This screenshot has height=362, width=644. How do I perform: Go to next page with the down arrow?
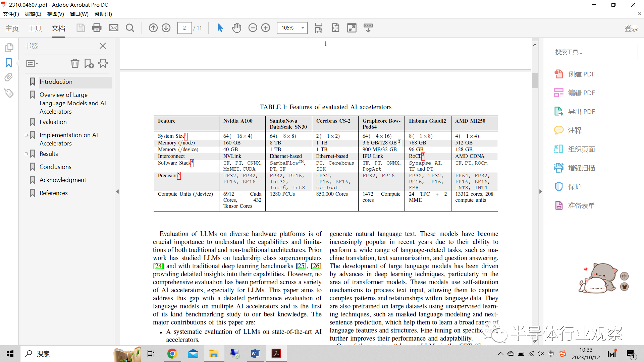click(x=166, y=28)
